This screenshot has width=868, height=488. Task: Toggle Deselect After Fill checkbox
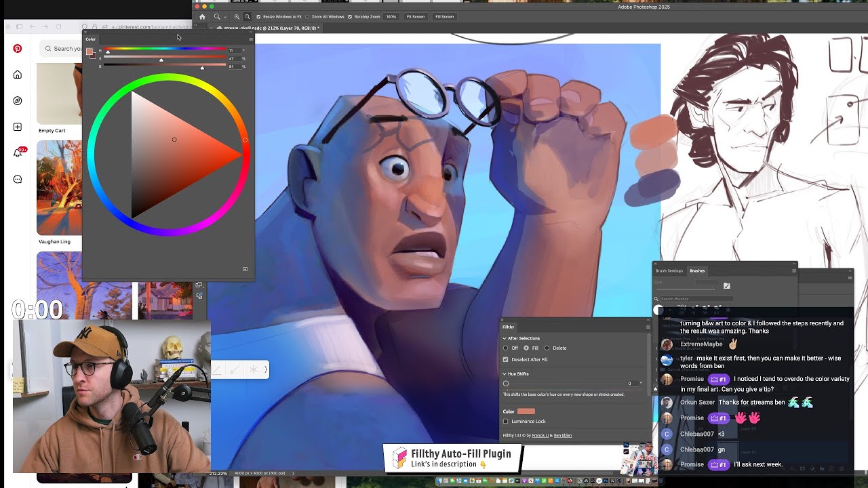[x=506, y=359]
